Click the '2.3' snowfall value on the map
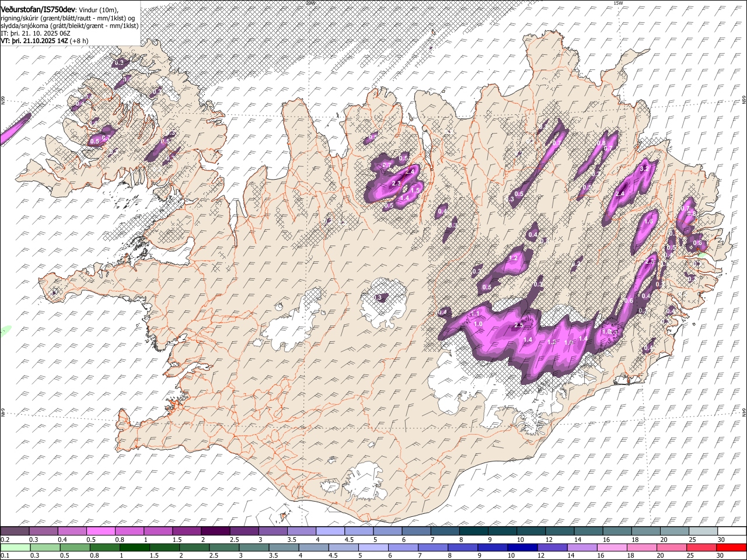747x560 pixels. click(x=396, y=184)
